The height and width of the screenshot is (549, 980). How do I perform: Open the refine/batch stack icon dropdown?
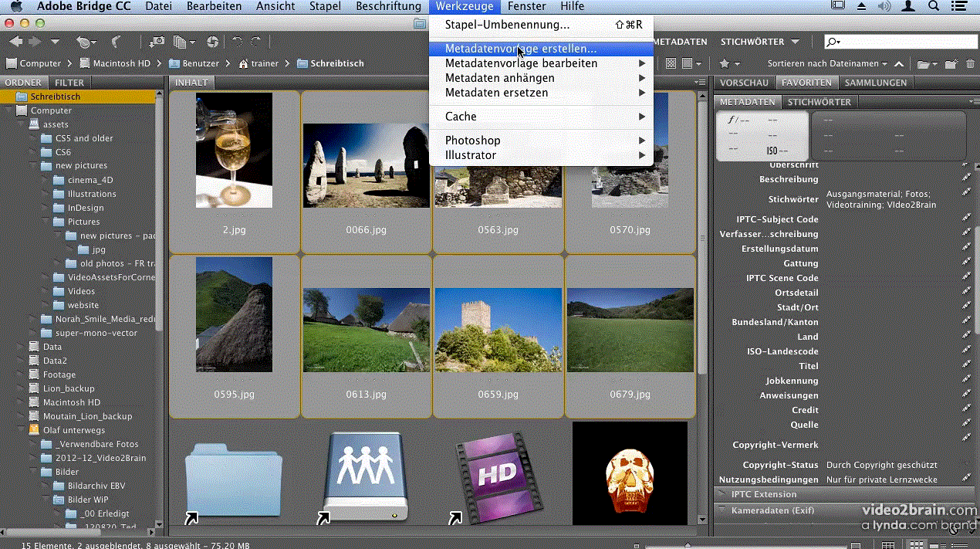point(184,42)
